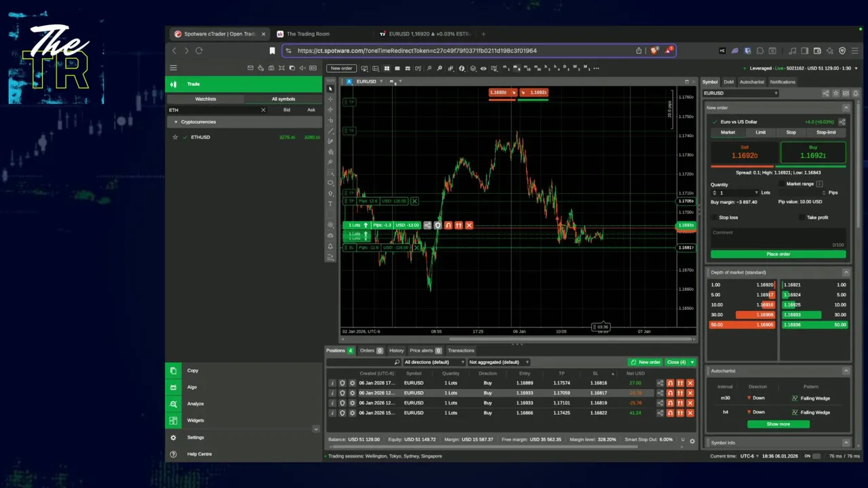Select the Stop-limit order type
The width and height of the screenshot is (868, 488).
(826, 133)
